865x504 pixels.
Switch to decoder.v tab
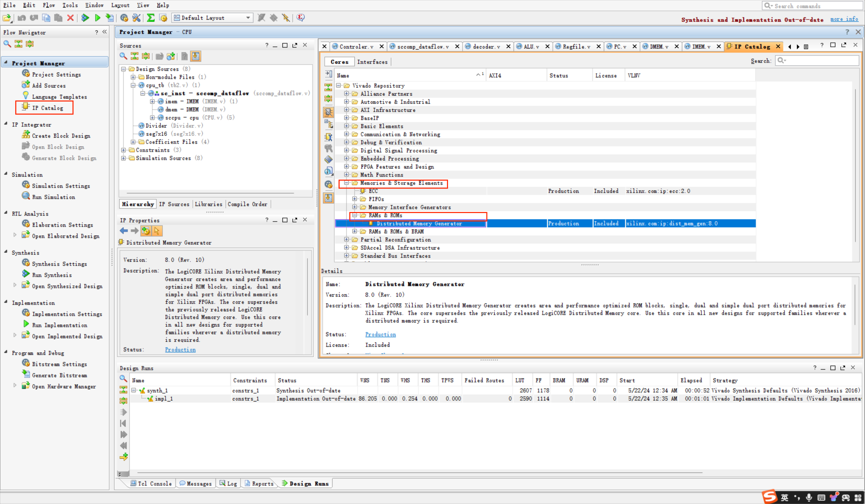(x=486, y=46)
